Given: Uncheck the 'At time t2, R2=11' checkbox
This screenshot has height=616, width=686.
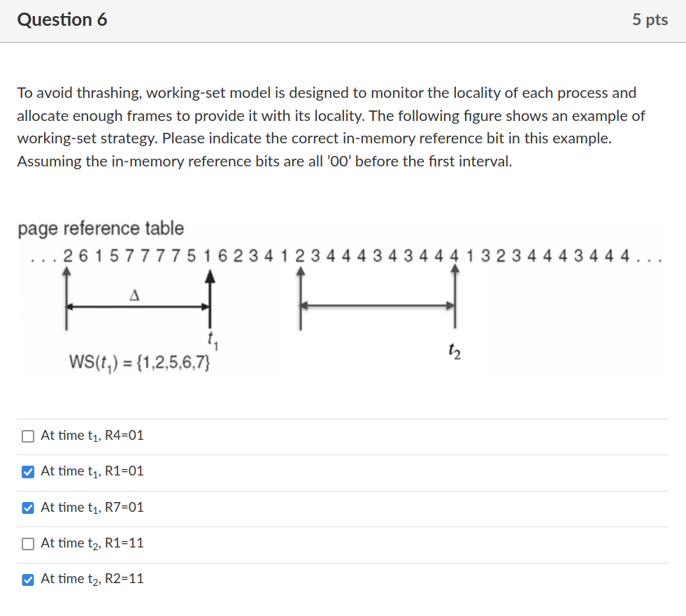Looking at the screenshot, I should point(28,580).
